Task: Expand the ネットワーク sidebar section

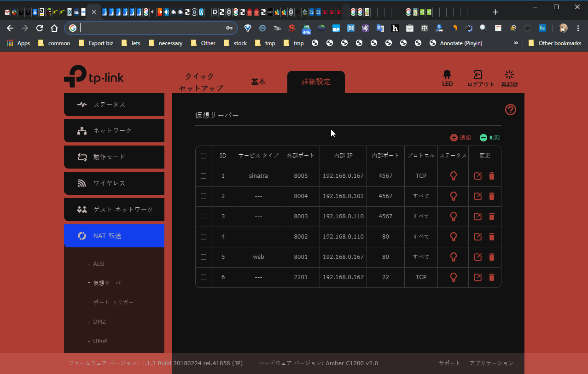Action: tap(114, 131)
